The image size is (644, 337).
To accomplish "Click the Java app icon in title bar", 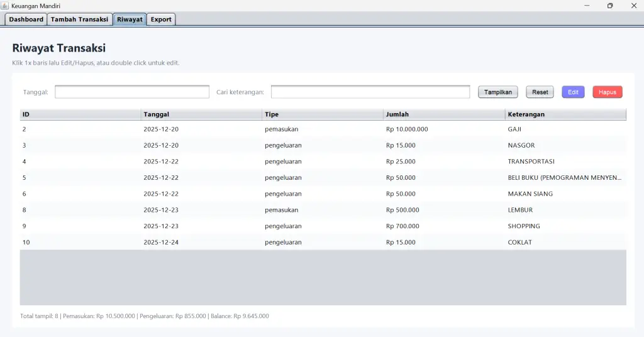I will [x=5, y=6].
